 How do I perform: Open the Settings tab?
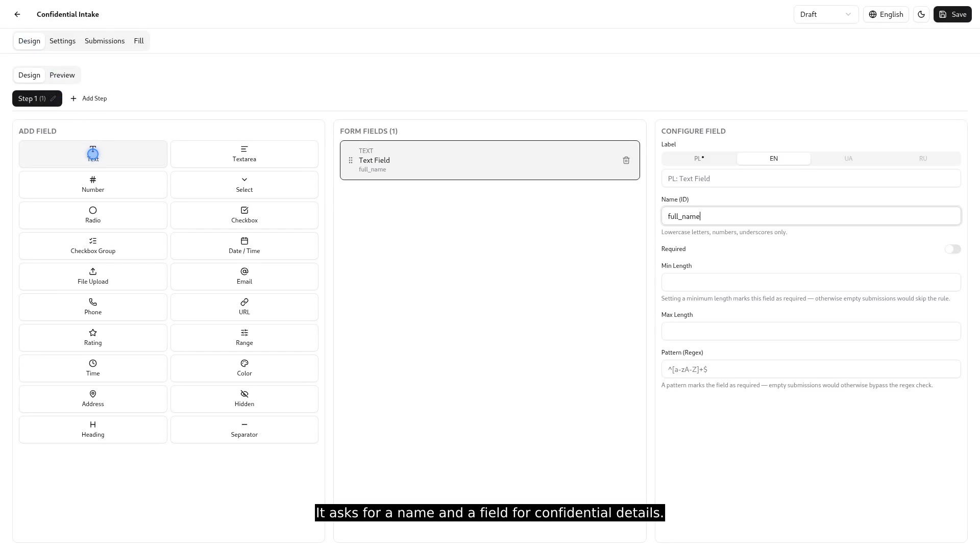tap(62, 41)
